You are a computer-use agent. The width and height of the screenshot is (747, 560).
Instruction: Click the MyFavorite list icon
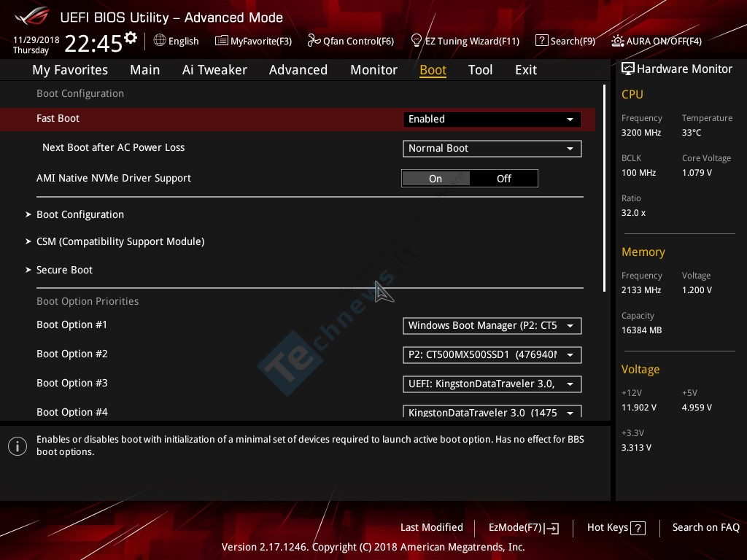pyautogui.click(x=222, y=41)
